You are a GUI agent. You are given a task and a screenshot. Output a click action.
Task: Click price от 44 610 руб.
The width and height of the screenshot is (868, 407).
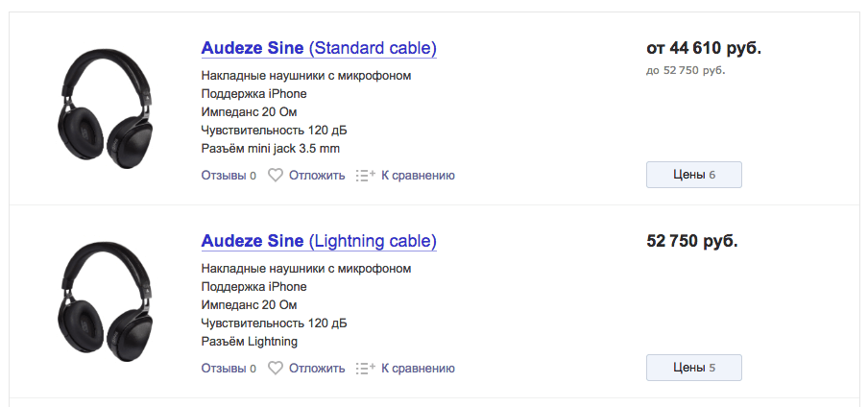pyautogui.click(x=704, y=48)
